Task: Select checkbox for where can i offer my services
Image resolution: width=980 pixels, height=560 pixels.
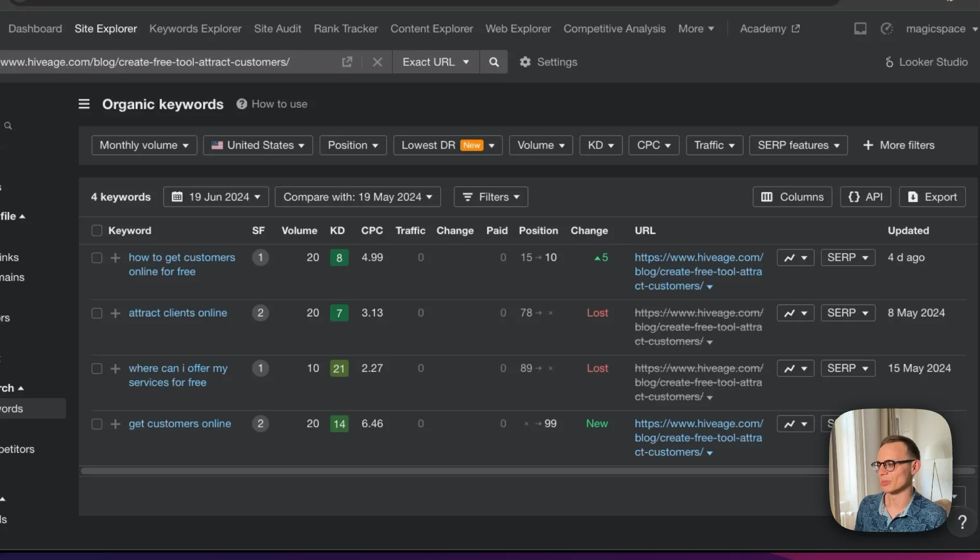Action: click(x=96, y=369)
